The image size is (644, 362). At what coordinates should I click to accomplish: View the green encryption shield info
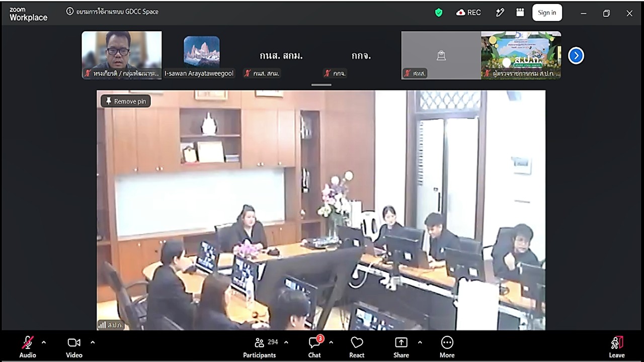[x=439, y=13]
